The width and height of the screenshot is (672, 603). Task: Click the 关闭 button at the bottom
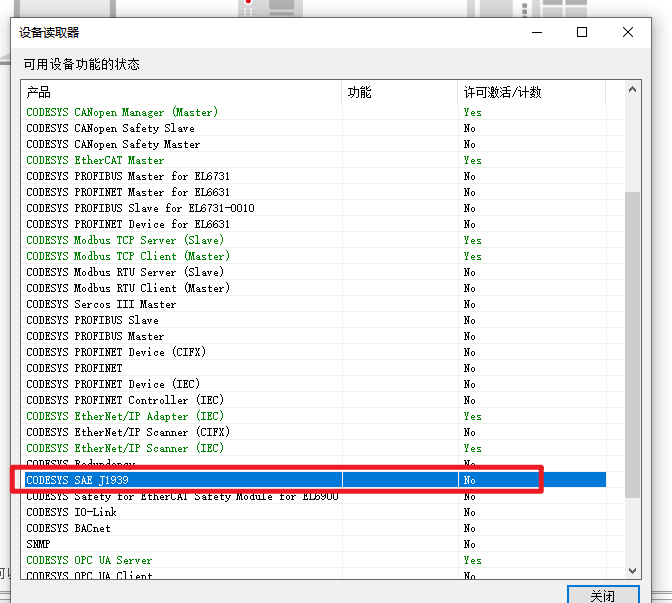[x=602, y=595]
